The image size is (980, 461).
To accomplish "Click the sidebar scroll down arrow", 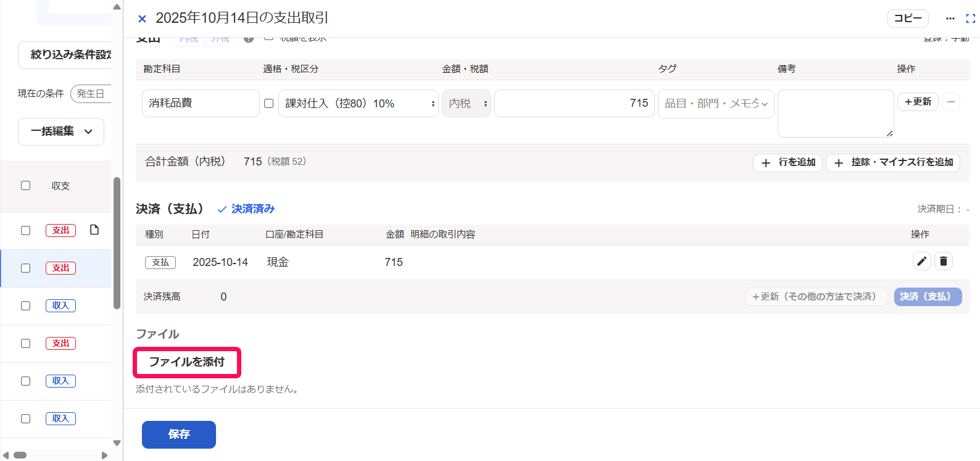I will (x=117, y=443).
